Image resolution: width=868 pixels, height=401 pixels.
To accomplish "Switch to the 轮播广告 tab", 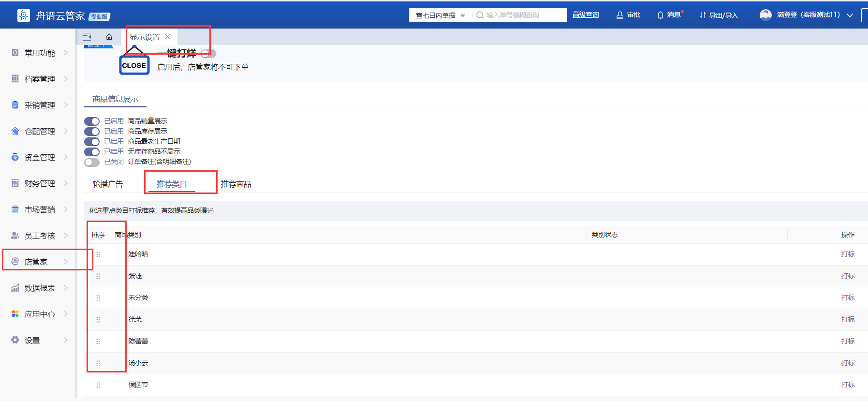I will pos(107,184).
